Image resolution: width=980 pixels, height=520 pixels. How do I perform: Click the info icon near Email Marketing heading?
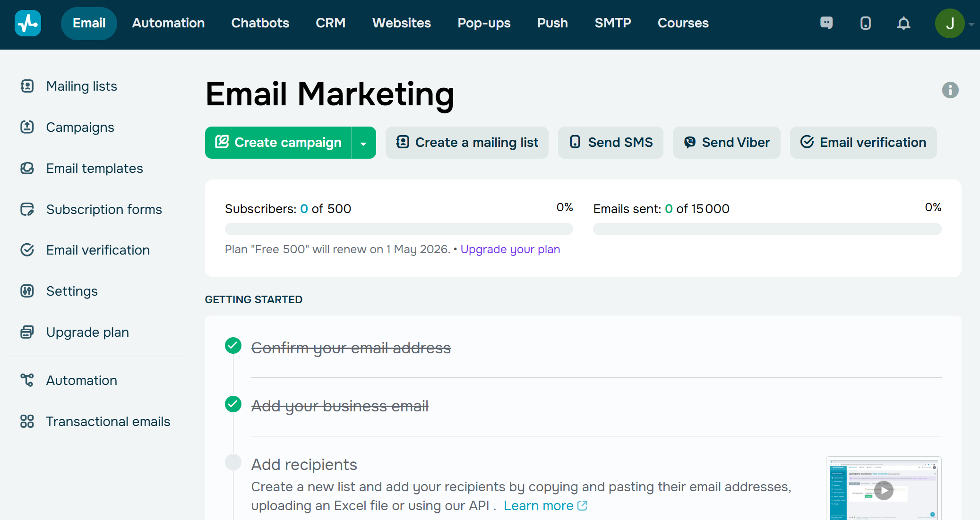tap(950, 90)
